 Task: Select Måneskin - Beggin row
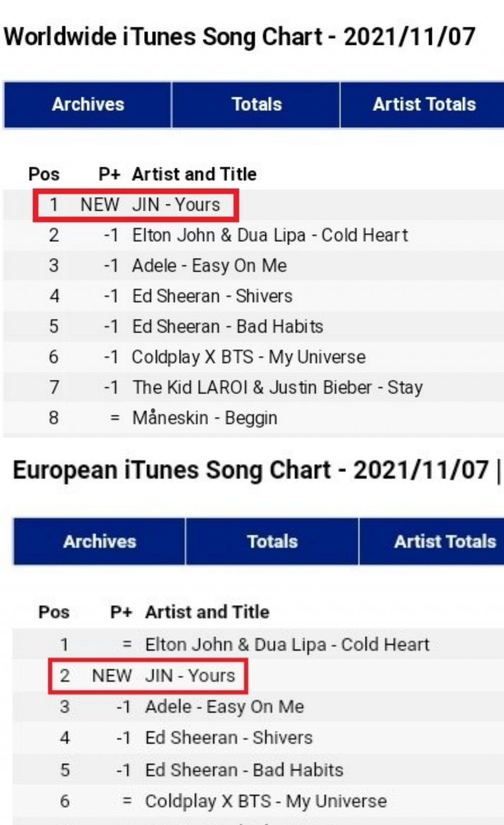[253, 418]
